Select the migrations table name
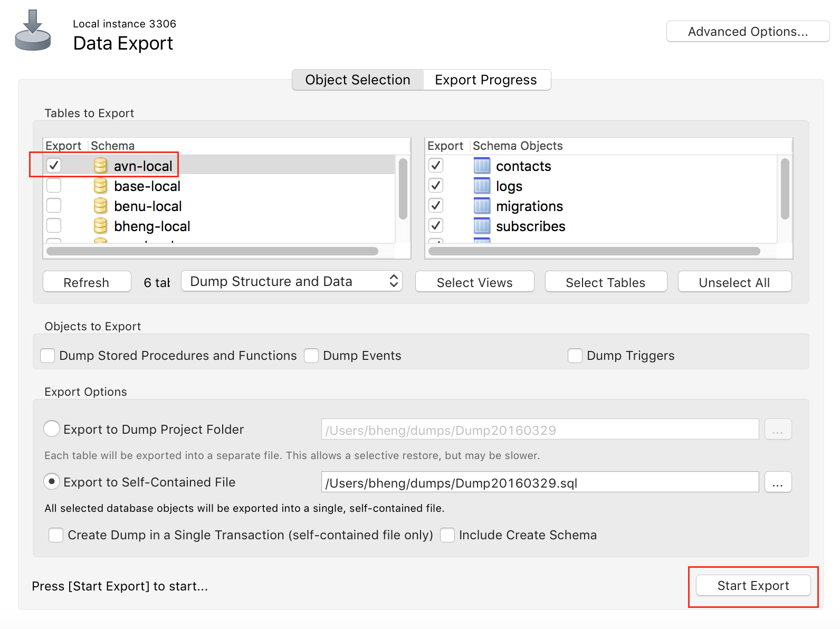This screenshot has width=840, height=629. [x=529, y=206]
